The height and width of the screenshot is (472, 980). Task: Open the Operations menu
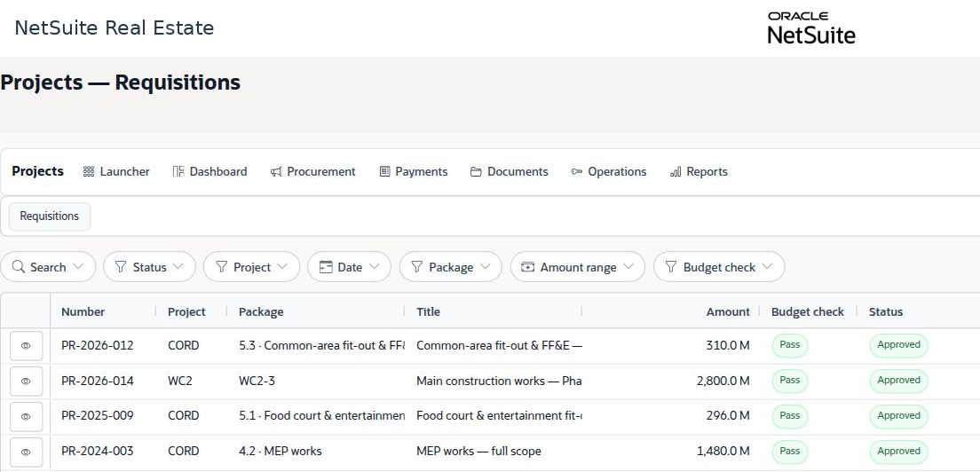pos(609,172)
